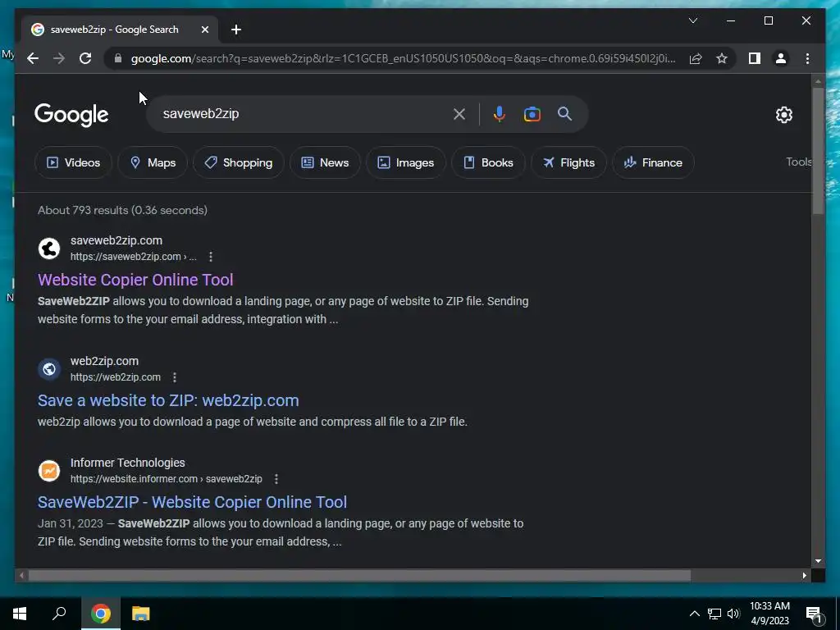Switch to Maps results

coord(153,163)
